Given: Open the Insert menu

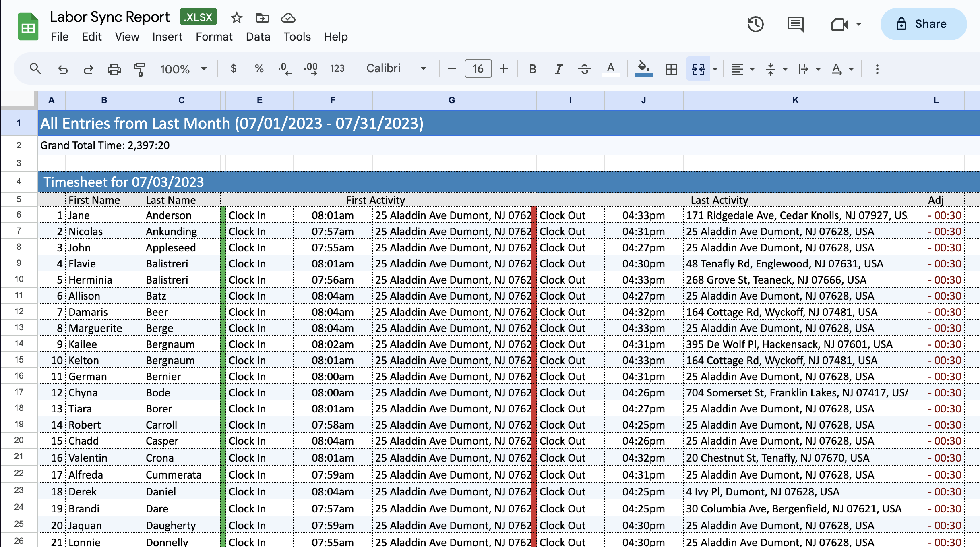Looking at the screenshot, I should point(167,37).
